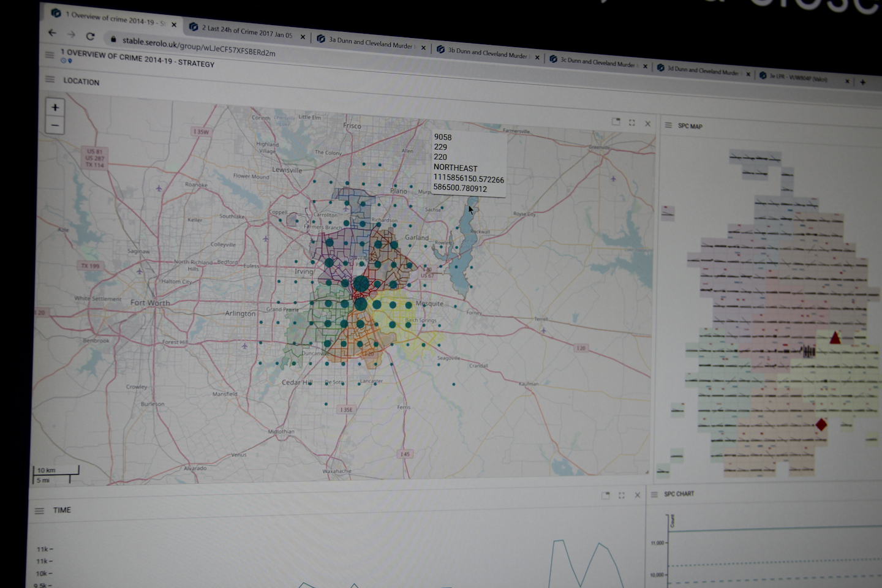Close the LOCATION map panel
This screenshot has width=882, height=588.
pyautogui.click(x=648, y=123)
